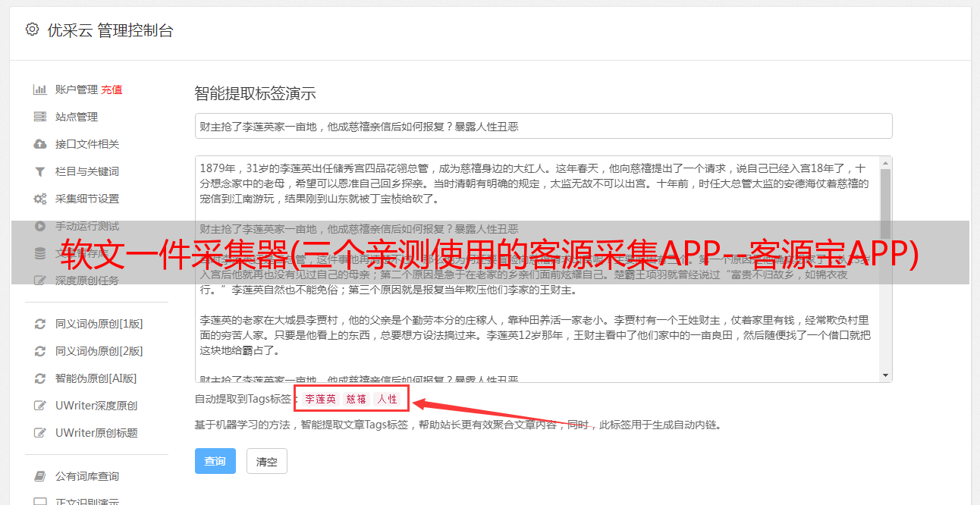Open UWriter深度原创 in the sidebar
This screenshot has width=980, height=505.
pyautogui.click(x=96, y=406)
